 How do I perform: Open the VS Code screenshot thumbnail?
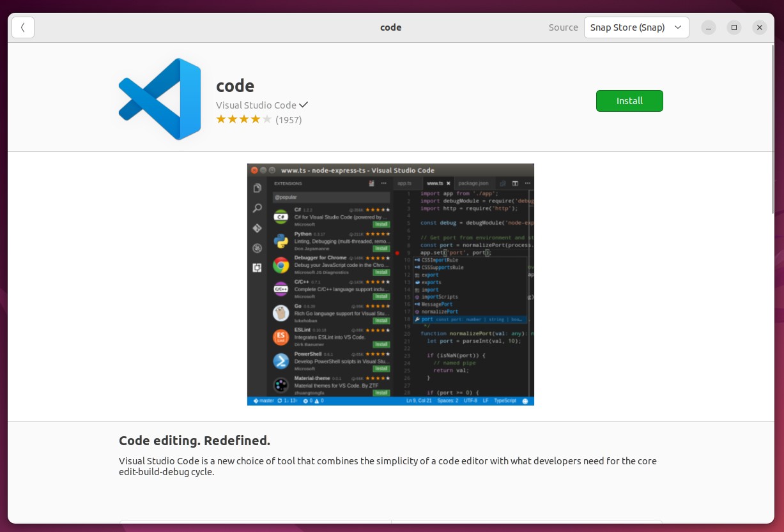[x=390, y=285]
